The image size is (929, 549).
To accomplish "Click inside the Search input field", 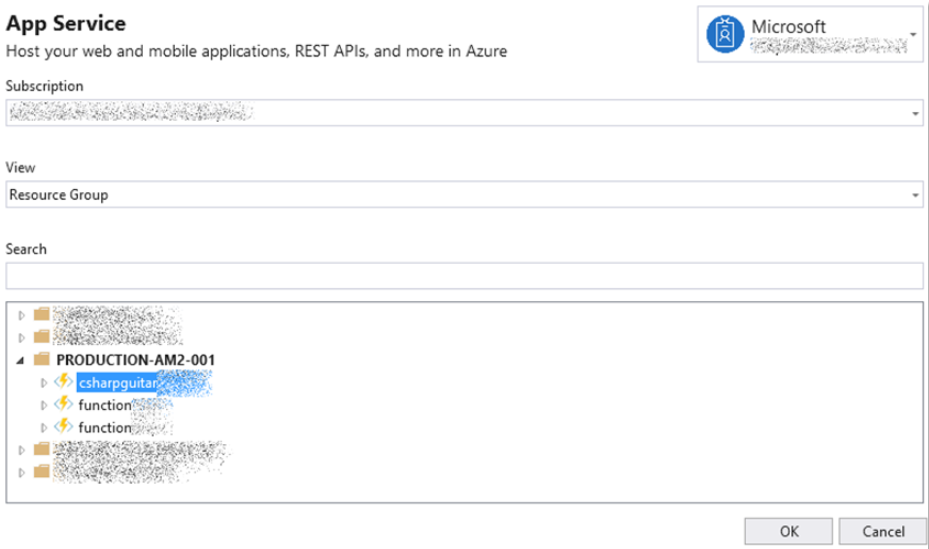I will pyautogui.click(x=464, y=276).
